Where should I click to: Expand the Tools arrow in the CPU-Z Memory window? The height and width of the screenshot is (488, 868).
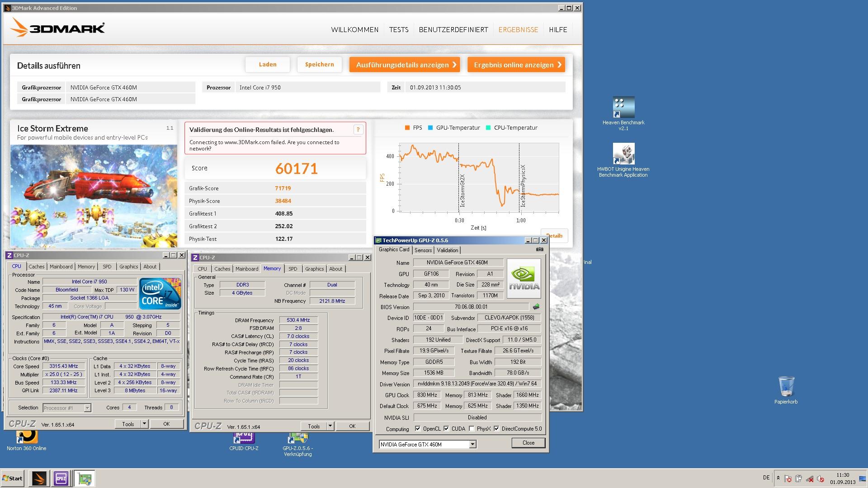point(330,426)
